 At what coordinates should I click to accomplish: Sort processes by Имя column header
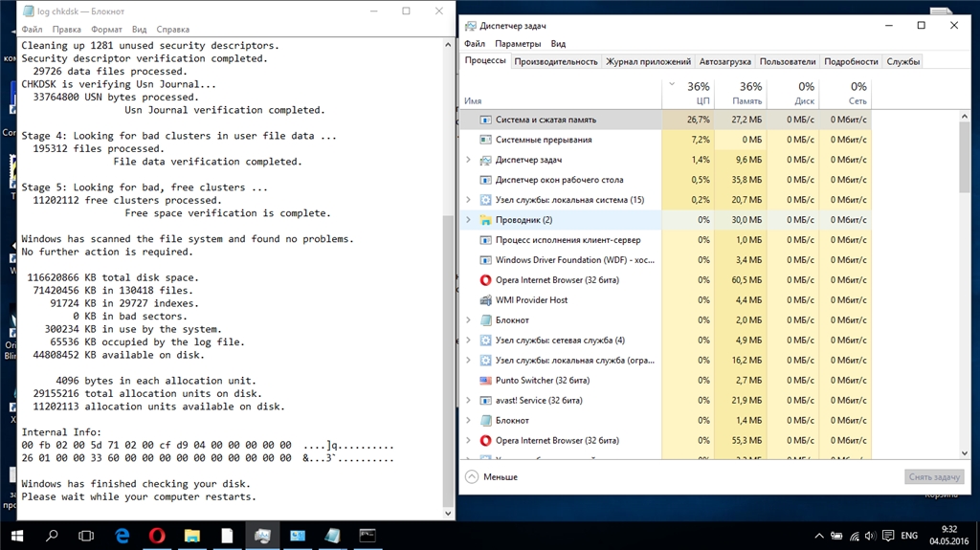[561, 93]
